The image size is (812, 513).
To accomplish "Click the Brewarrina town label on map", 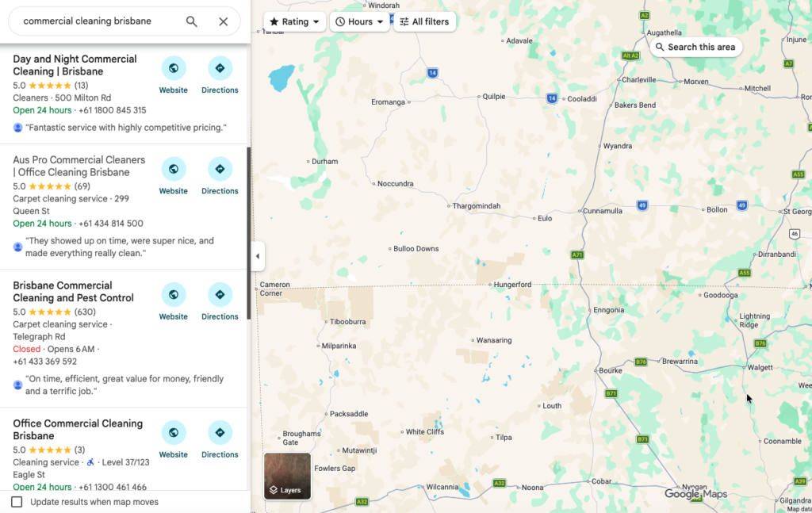I will 680,362.
